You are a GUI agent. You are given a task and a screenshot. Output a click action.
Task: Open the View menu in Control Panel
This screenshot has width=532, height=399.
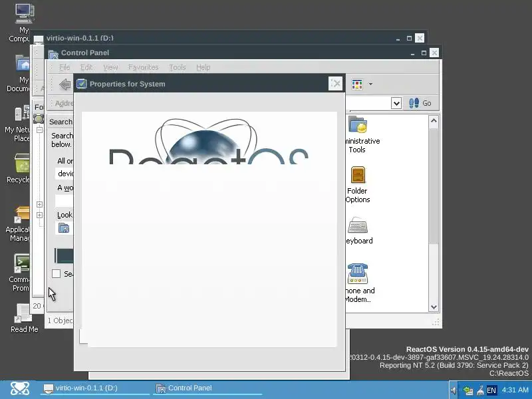[x=110, y=67]
